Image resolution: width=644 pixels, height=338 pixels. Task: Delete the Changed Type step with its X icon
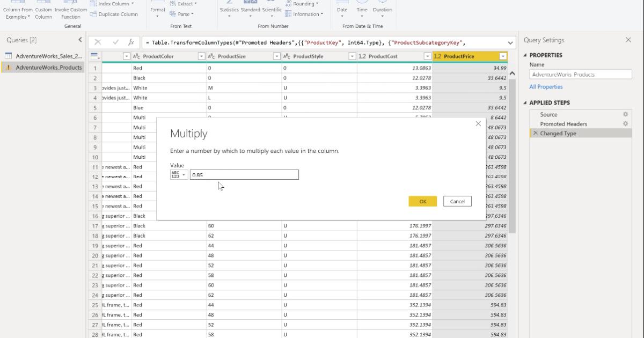coord(536,133)
